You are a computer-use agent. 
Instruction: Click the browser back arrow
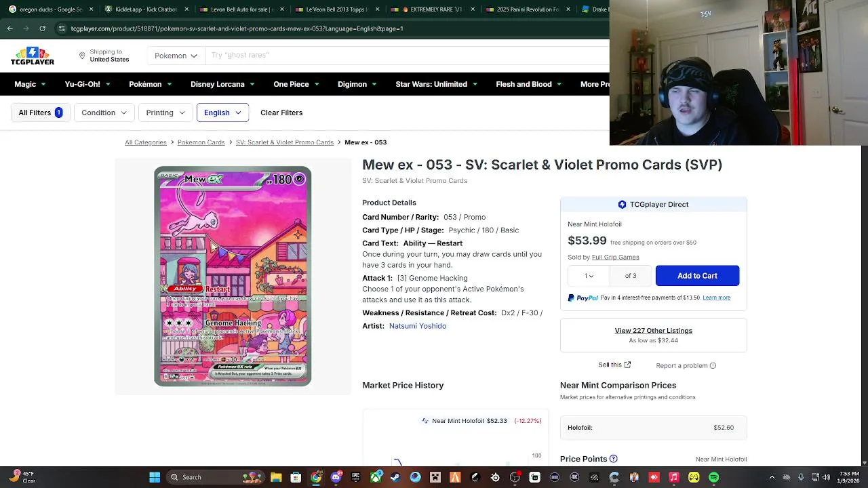click(9, 28)
